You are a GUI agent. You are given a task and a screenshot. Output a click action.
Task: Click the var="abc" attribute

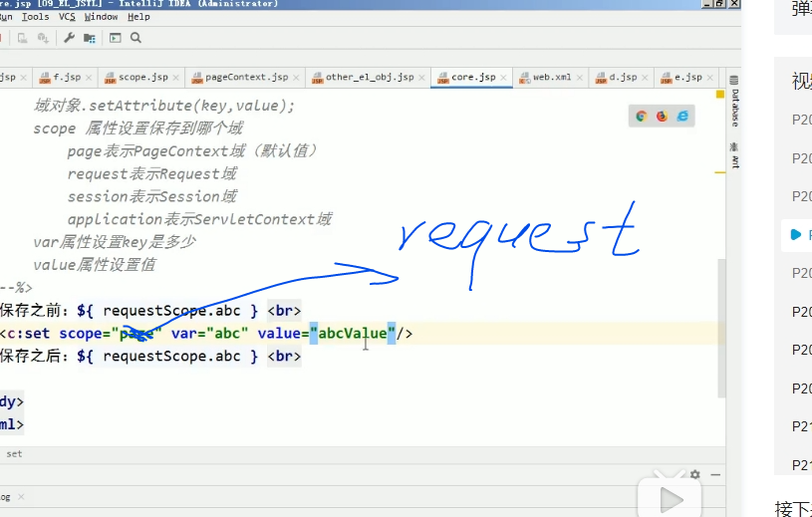[x=210, y=334]
